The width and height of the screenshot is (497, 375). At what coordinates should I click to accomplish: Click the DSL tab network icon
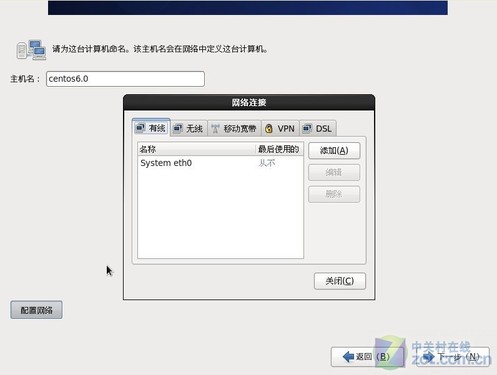[307, 128]
